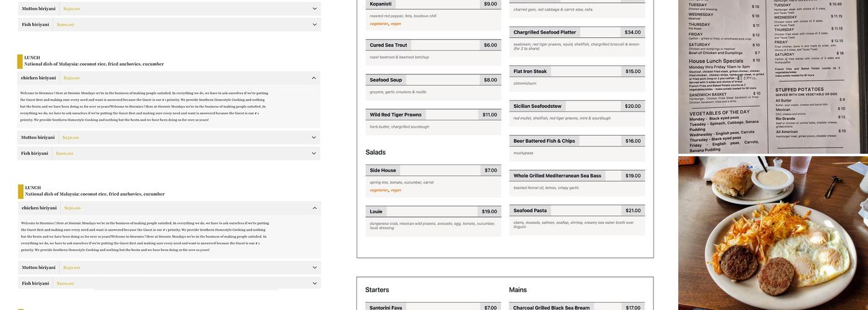
Task: Collapse first expanded chicken biriyani chevron
Action: pyautogui.click(x=314, y=78)
